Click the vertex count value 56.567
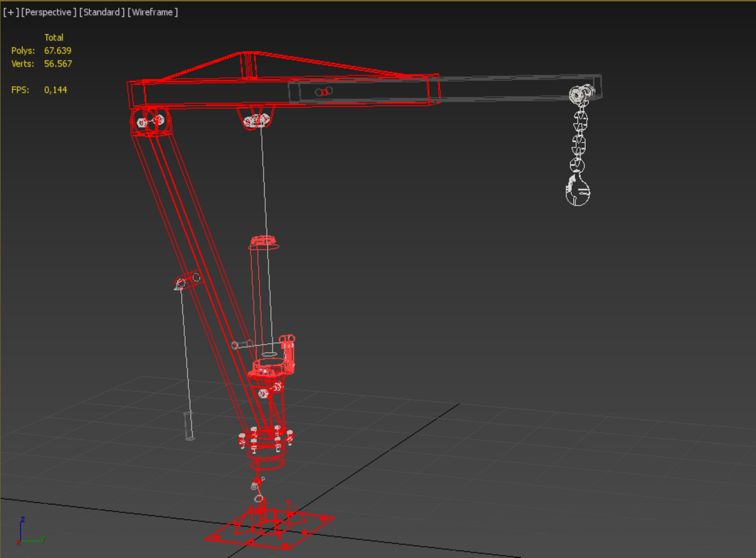Viewport: 756px width, 558px height. pos(58,64)
